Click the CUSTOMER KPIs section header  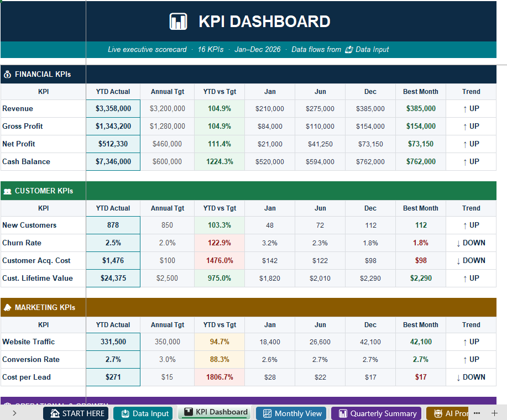[248, 191]
